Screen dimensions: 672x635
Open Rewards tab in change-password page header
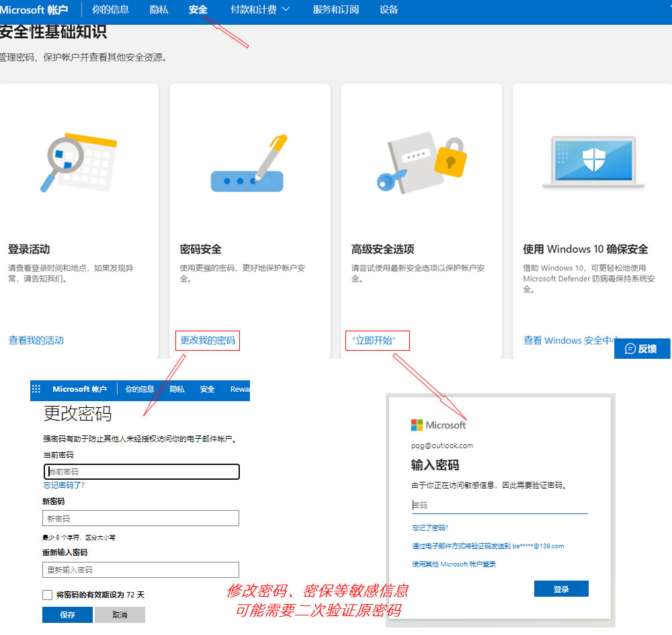click(x=240, y=389)
